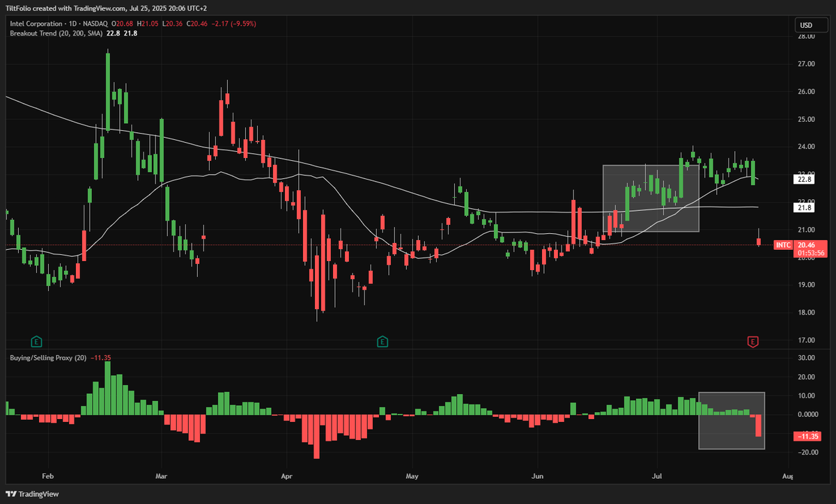Click the green earnings marker before May
Image resolution: width=836 pixels, height=504 pixels.
coord(382,341)
